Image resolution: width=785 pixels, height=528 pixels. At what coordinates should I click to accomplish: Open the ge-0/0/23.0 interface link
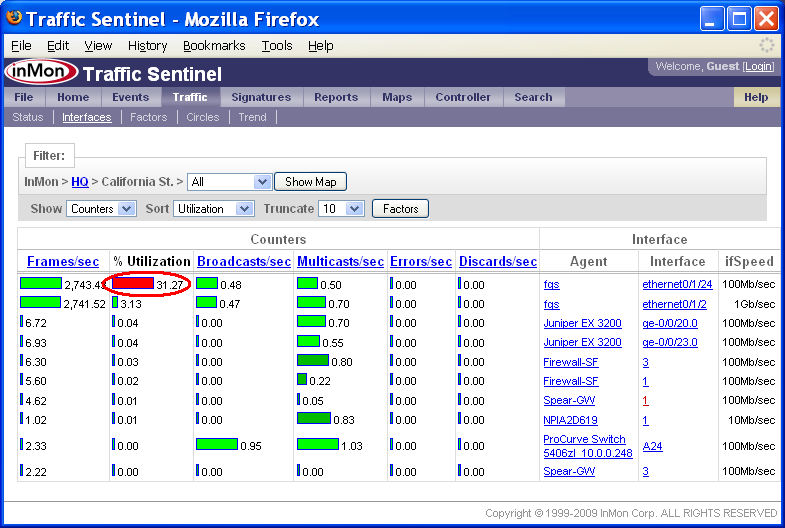coord(670,342)
